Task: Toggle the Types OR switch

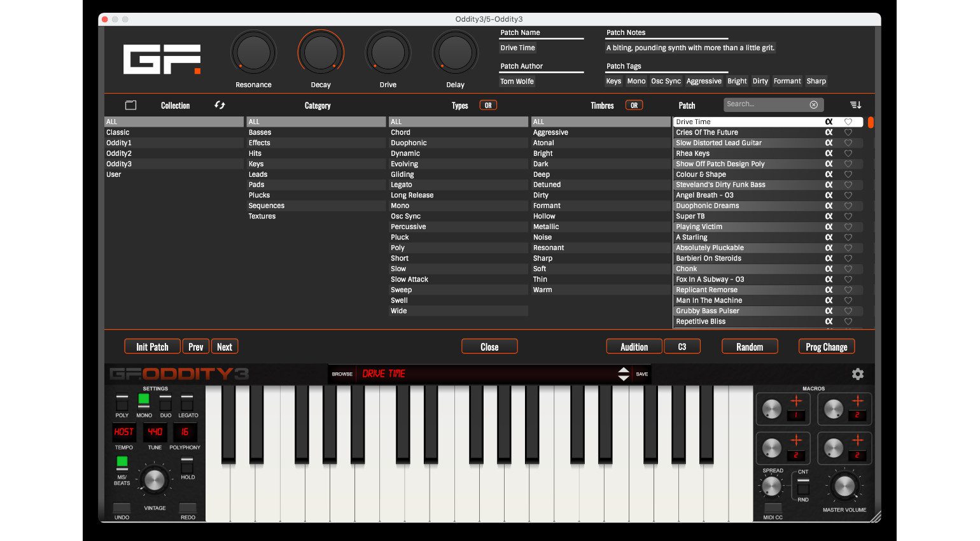Action: pos(488,106)
